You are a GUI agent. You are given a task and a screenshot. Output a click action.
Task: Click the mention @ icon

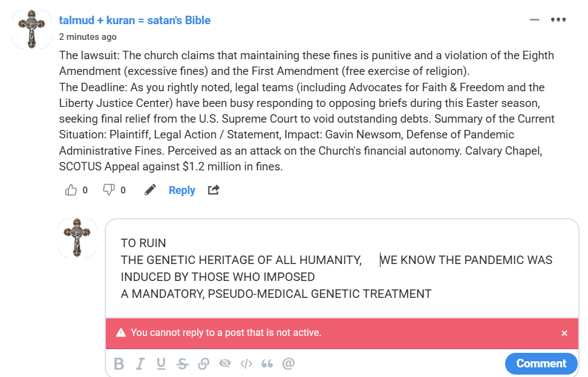(289, 364)
